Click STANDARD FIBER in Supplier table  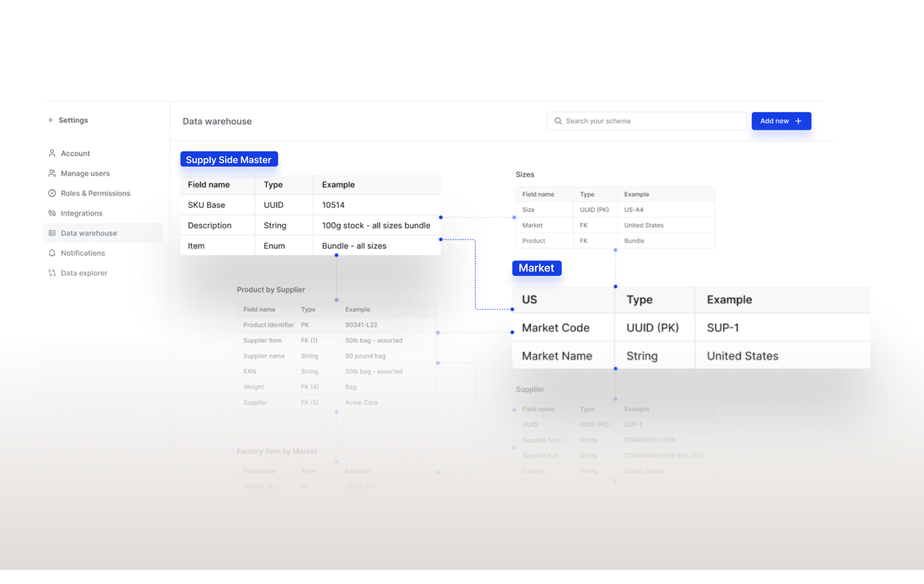[x=649, y=440]
